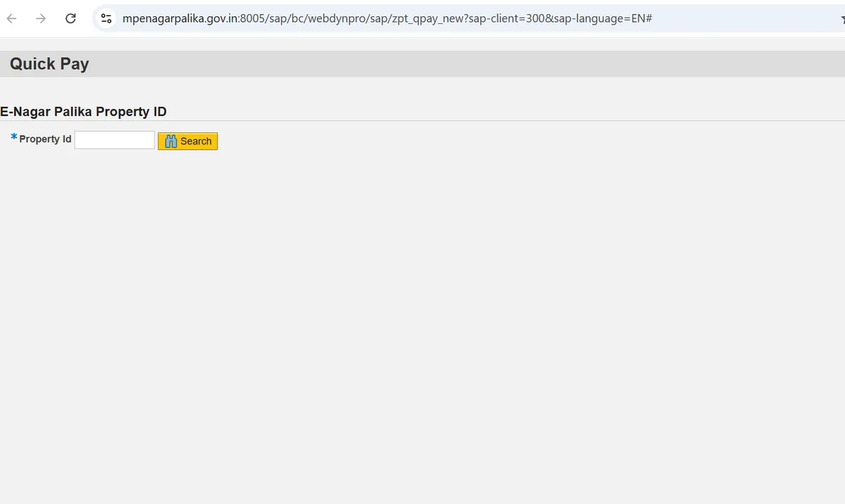
Task: Click the Quick Pay header bar right of the title
Action: tap(493, 64)
